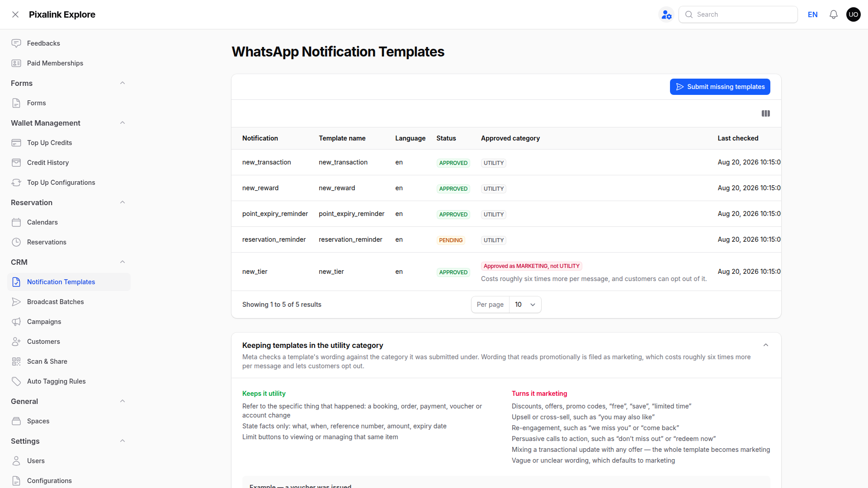This screenshot has height=488, width=868.
Task: Open the Users settings page
Action: (69, 461)
